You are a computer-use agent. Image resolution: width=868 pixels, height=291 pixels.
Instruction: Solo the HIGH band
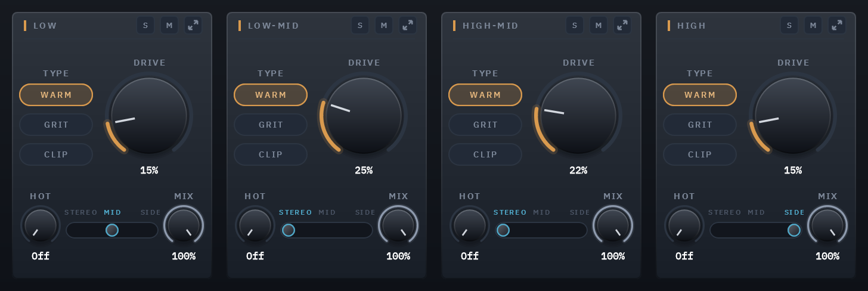pos(789,25)
